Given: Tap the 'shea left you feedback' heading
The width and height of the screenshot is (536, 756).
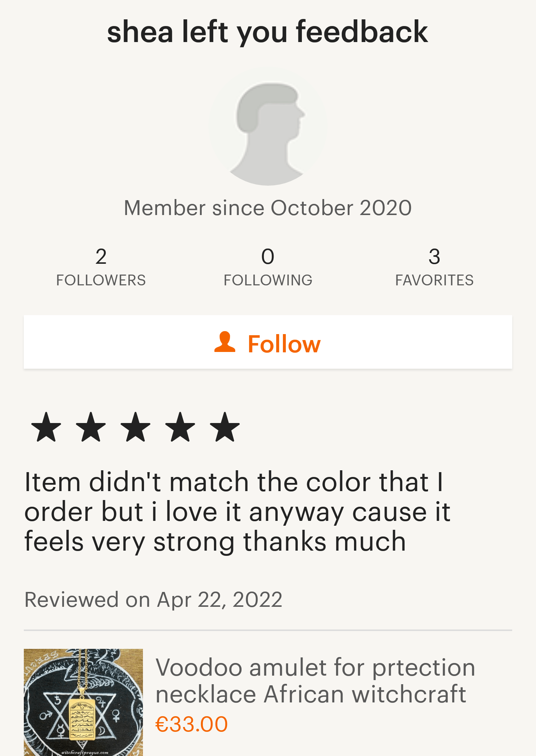Looking at the screenshot, I should (x=268, y=32).
